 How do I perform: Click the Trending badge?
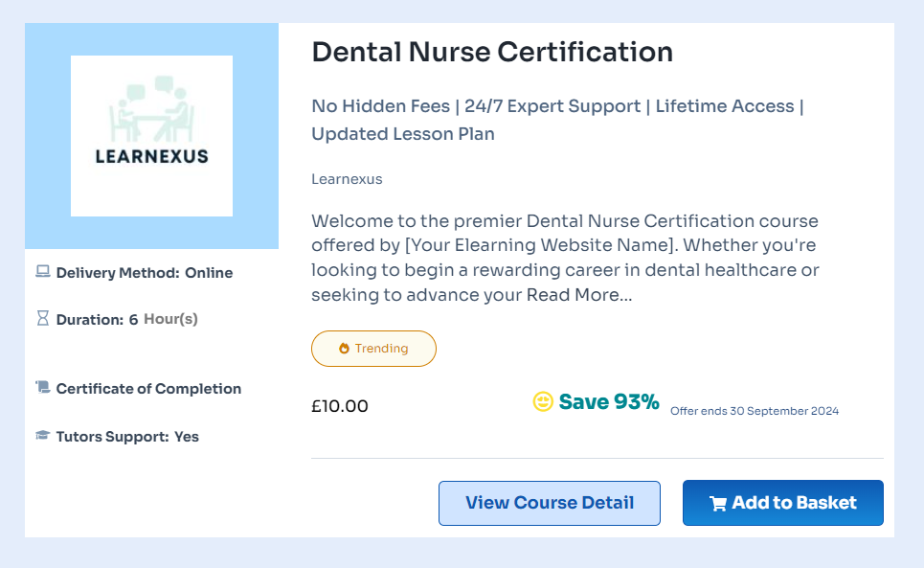(x=373, y=349)
